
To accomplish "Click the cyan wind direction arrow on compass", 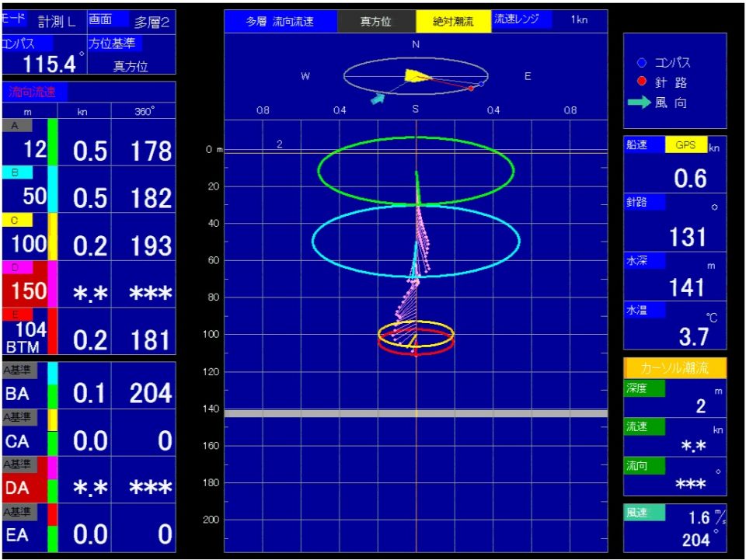I will (378, 99).
